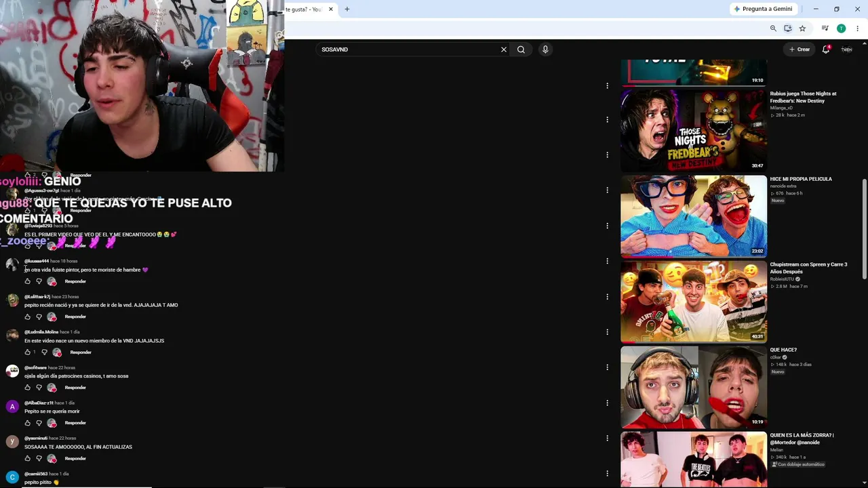Screen dimensions: 868x488
Task: Click creator heart on 'SOSAAAA TE AMOOOOOO' comment
Action: pos(52,458)
